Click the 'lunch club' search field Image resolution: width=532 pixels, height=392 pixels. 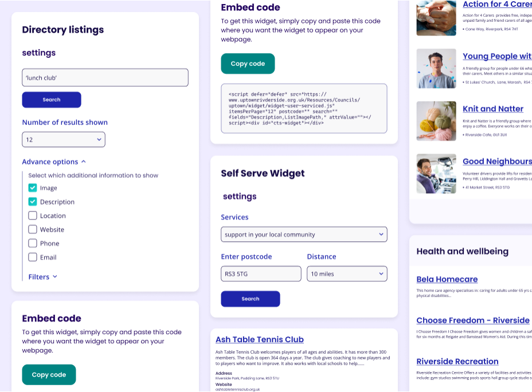coord(105,77)
